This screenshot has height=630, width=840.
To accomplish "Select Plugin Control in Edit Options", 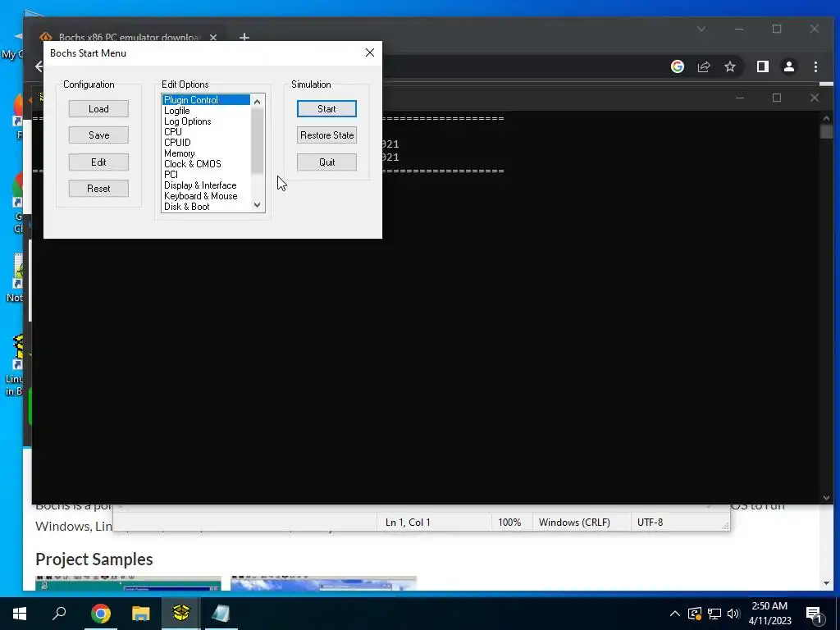I will [x=206, y=99].
